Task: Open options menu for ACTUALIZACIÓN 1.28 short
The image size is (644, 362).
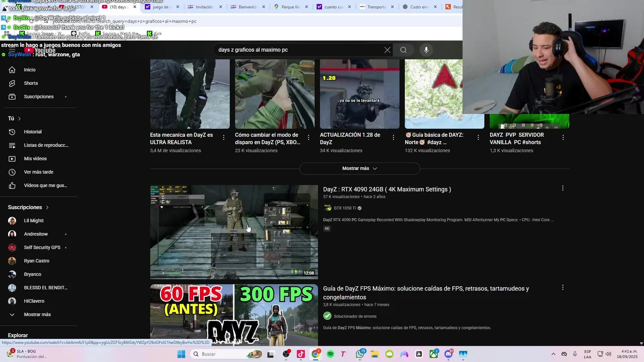Action: 393,137
